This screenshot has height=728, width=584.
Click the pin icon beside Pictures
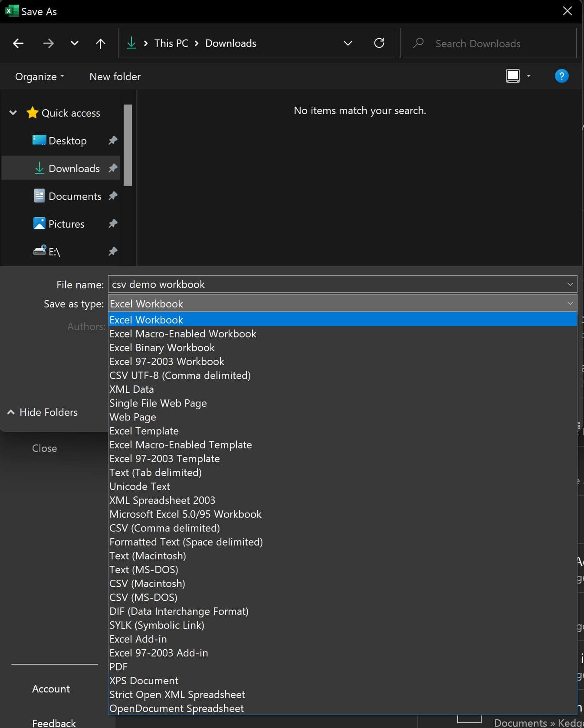click(x=113, y=224)
